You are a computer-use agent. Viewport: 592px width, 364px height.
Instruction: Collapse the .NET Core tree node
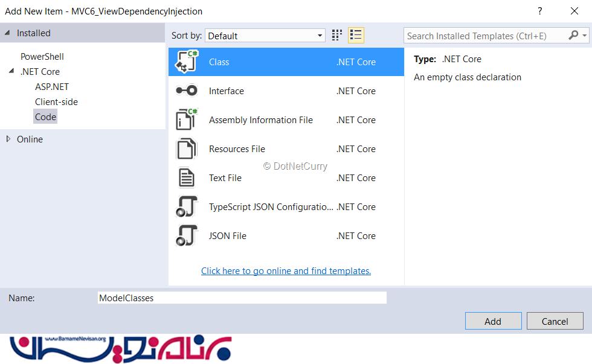11,71
